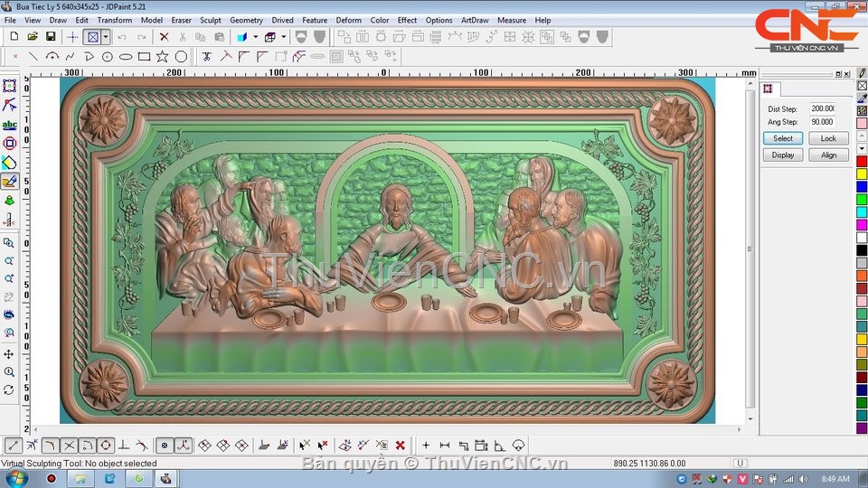Viewport: 868px width, 488px height.
Task: Click the scissors trim tool in second toolbar
Action: (x=206, y=56)
